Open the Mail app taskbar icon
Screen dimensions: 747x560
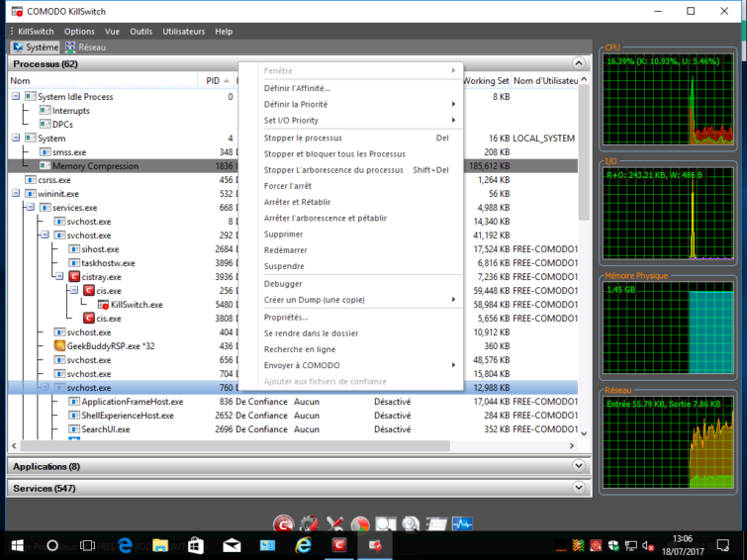click(x=232, y=546)
